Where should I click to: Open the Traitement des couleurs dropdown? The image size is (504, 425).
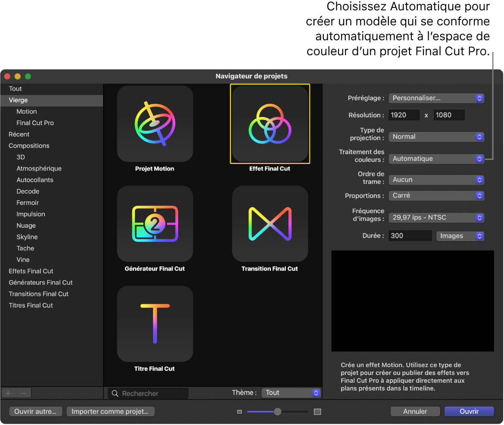coord(436,158)
